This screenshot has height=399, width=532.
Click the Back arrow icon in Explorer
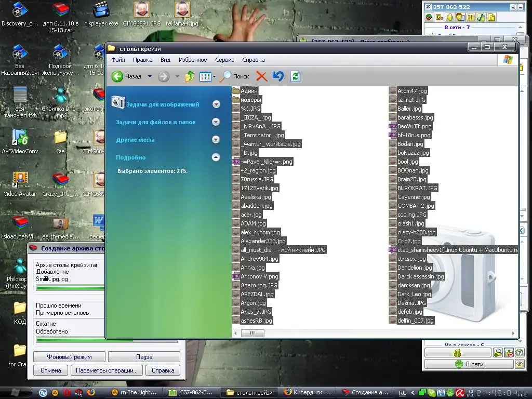pyautogui.click(x=117, y=76)
